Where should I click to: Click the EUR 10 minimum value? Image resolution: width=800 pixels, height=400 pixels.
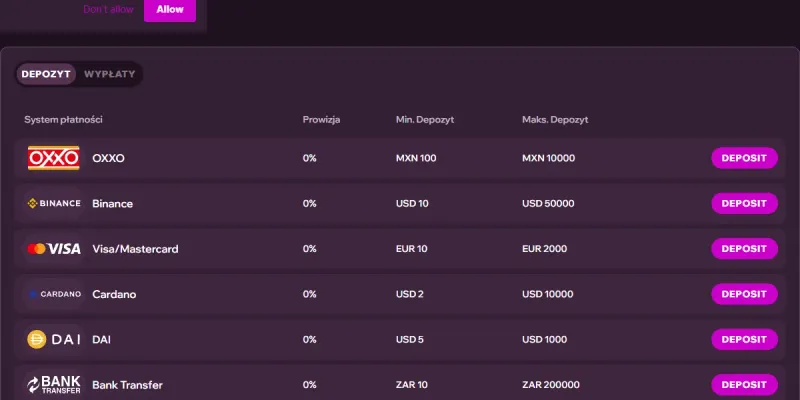pyautogui.click(x=411, y=249)
